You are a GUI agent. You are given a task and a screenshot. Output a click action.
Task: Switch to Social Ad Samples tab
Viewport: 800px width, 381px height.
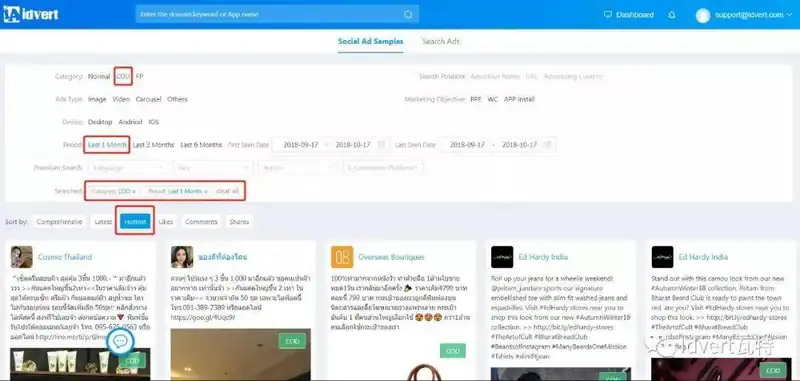(370, 41)
